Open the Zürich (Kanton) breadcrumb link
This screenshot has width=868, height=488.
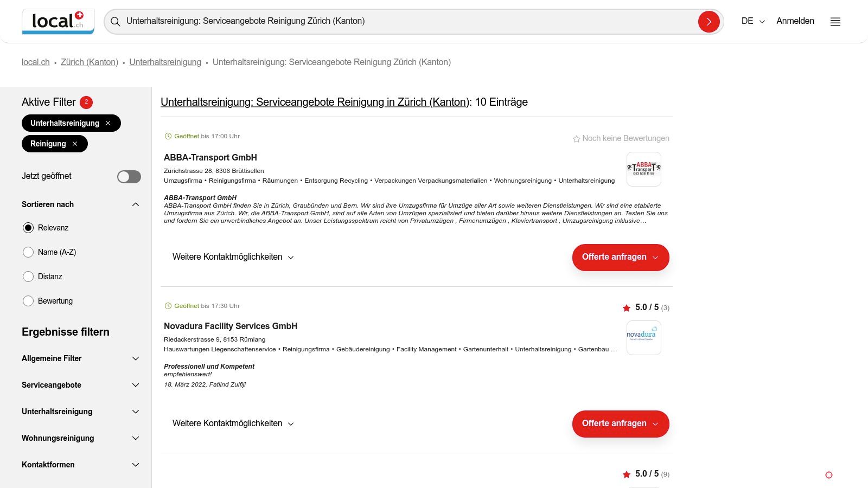(90, 62)
